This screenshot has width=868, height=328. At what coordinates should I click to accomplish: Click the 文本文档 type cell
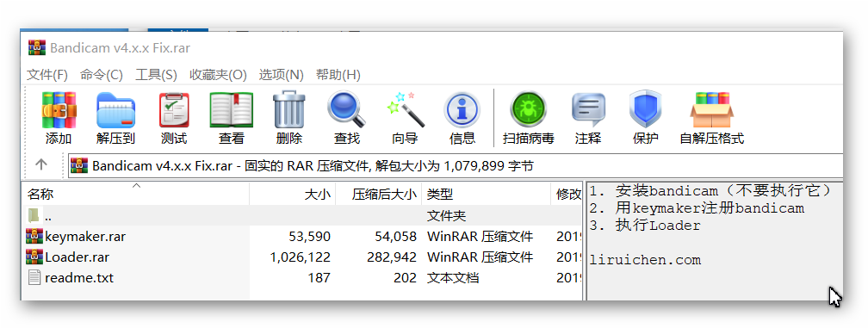453,278
